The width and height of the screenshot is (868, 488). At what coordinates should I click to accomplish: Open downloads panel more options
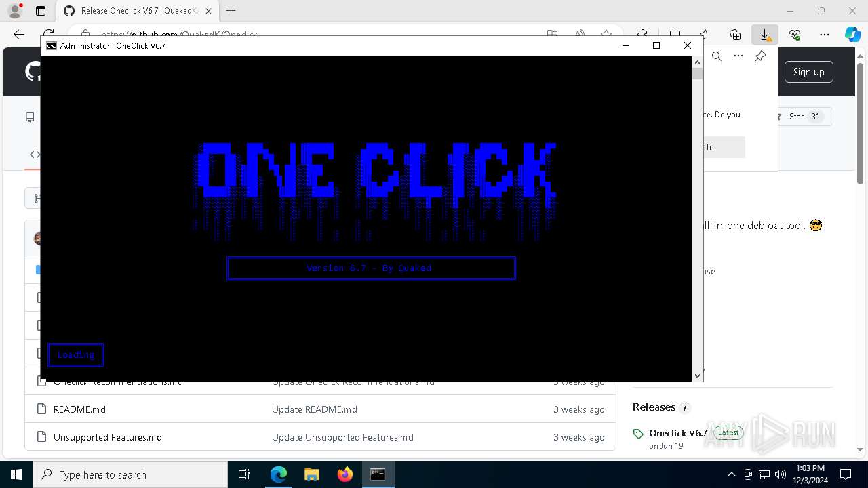tap(738, 56)
